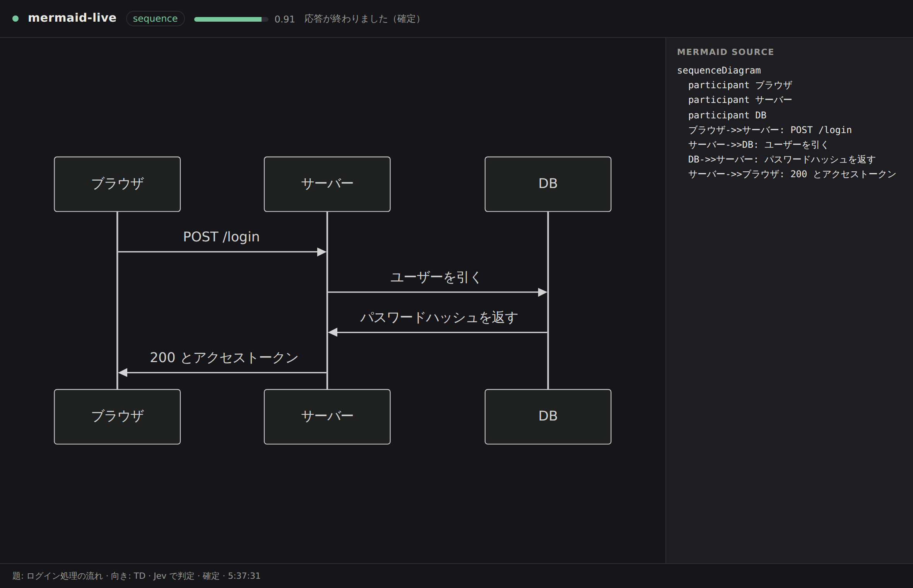Click the footer direction 向き: TD

click(128, 576)
